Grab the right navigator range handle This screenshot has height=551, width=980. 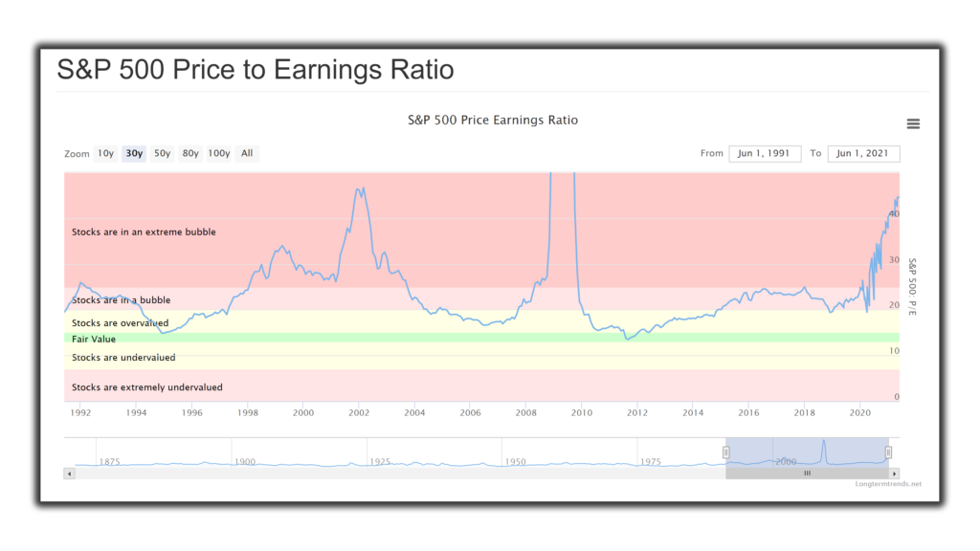pyautogui.click(x=888, y=452)
